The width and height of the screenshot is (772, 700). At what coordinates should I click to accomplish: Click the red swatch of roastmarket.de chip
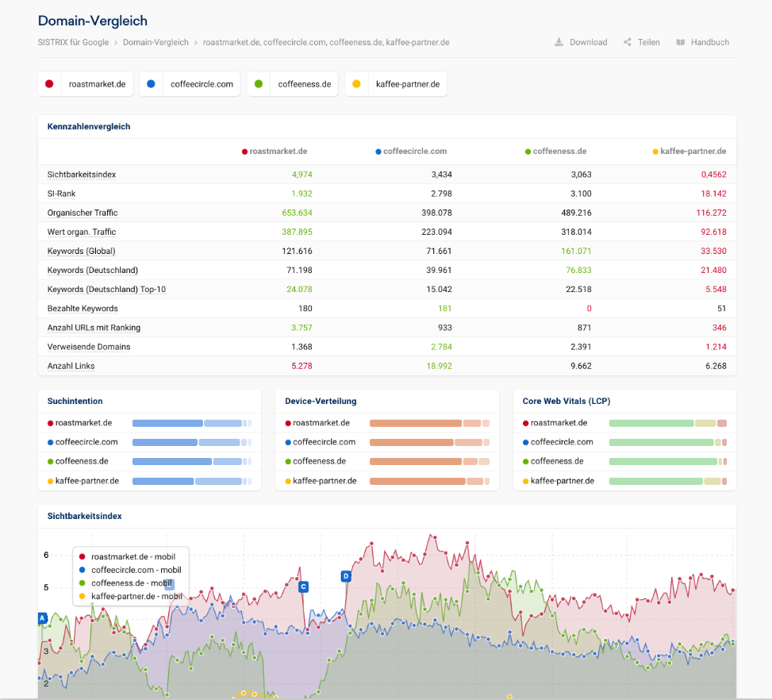pos(49,84)
